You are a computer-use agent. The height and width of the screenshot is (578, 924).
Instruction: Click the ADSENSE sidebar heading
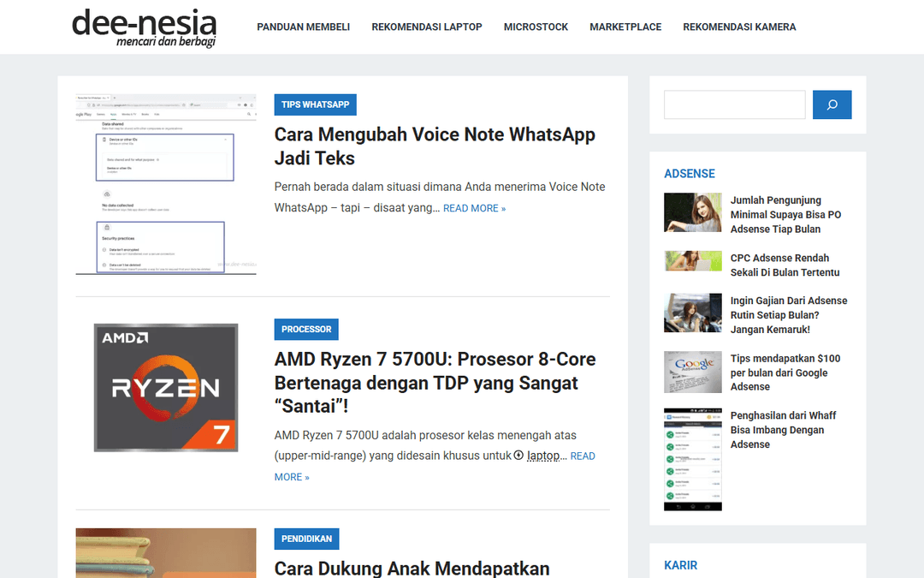click(690, 173)
